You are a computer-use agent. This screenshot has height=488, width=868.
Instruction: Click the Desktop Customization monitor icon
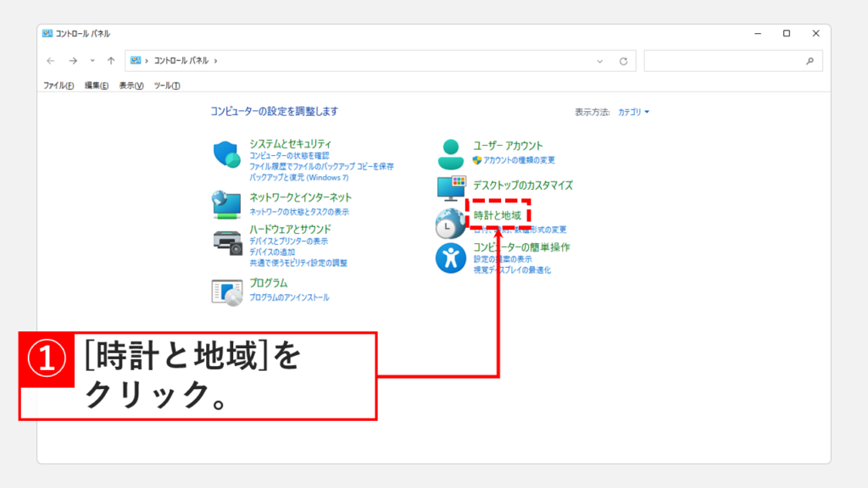(x=451, y=188)
